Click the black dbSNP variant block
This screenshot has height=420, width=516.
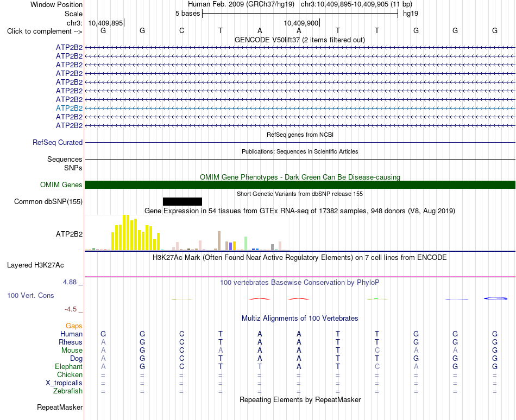pos(183,201)
